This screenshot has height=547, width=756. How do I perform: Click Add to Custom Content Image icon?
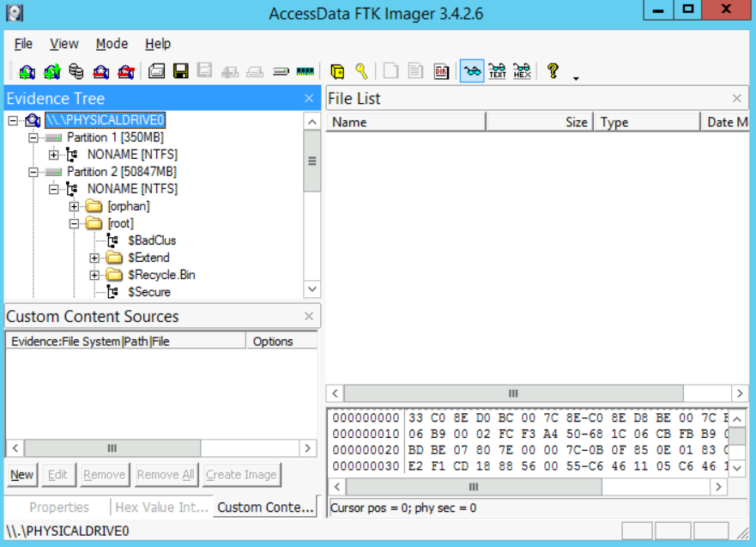pos(230,72)
